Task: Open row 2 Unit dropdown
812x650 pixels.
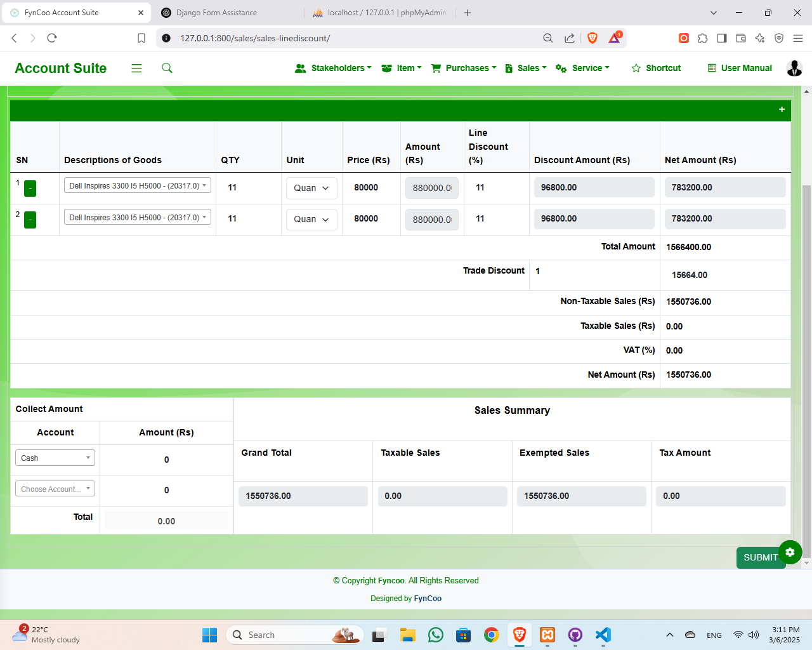Action: click(x=311, y=219)
